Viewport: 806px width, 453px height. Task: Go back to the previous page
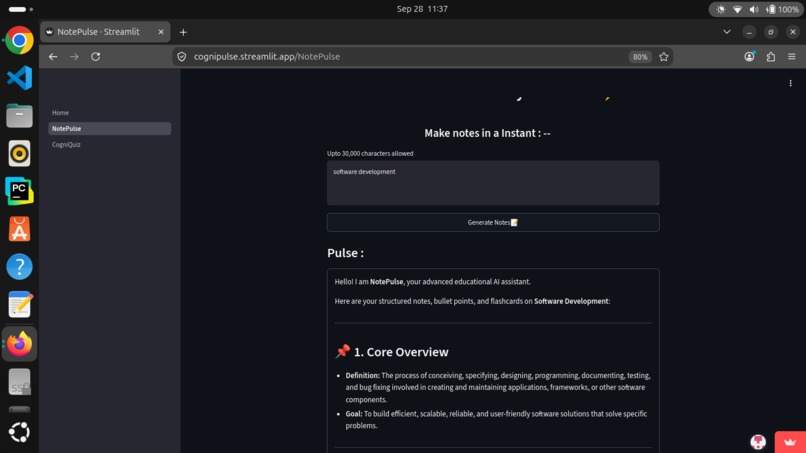point(53,57)
